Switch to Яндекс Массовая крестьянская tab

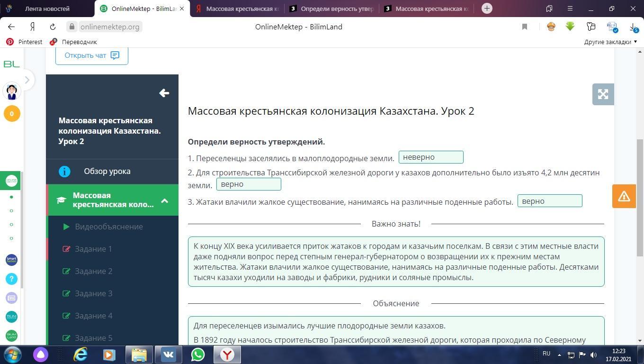pos(237,9)
